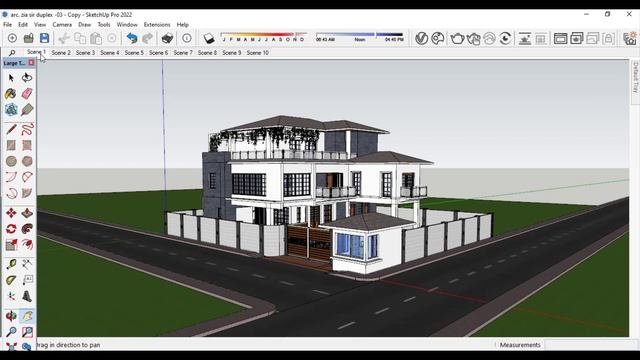Click the Measurements input box
The image size is (640, 360).
pyautogui.click(x=591, y=345)
